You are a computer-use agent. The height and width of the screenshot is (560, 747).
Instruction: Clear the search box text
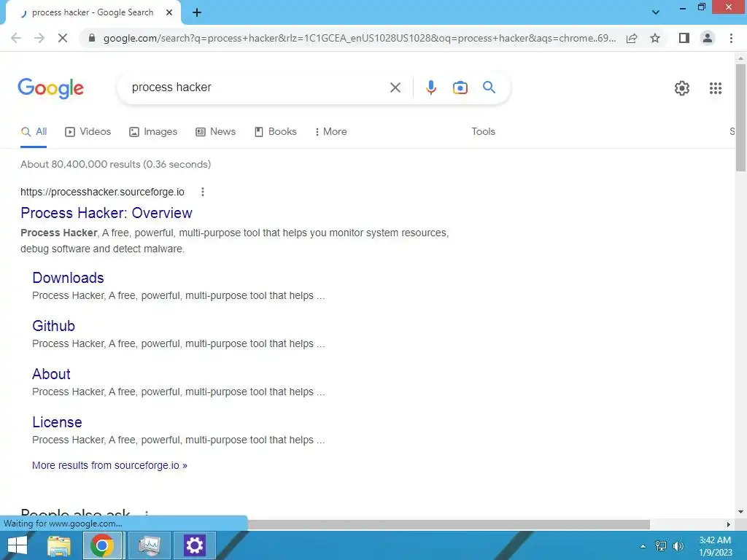pos(395,87)
